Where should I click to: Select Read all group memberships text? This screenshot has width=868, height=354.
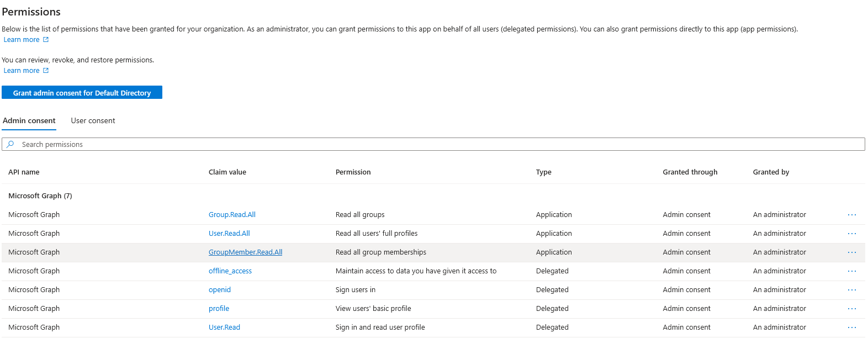(381, 252)
